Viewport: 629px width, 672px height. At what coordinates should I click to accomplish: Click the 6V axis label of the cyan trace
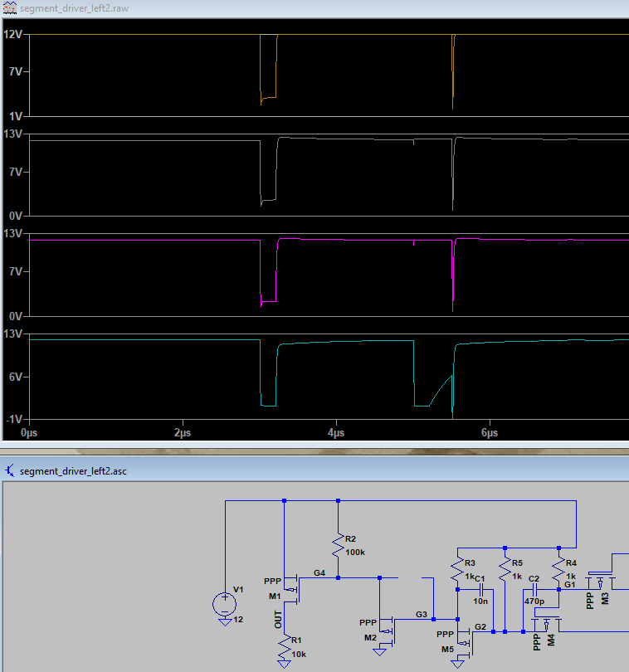pyautogui.click(x=15, y=377)
